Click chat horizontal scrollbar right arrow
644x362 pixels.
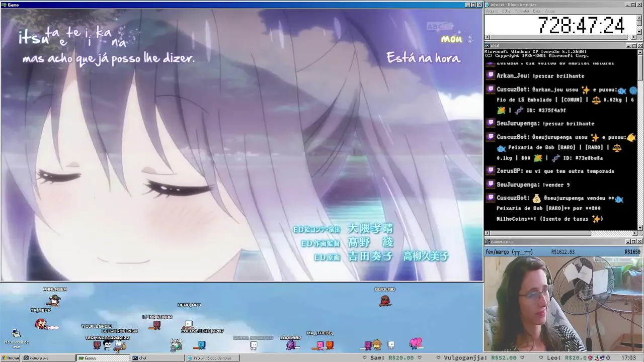pyautogui.click(x=634, y=233)
